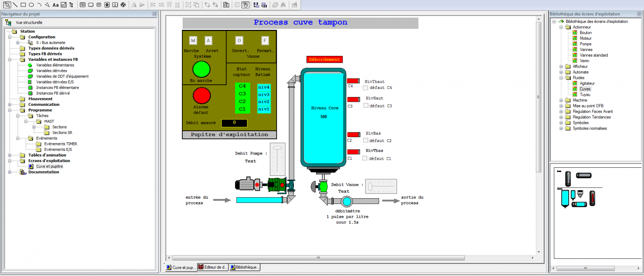Screen dimensions: 644x276
Task: Pick the Line drawing tool
Action: [15, 5]
